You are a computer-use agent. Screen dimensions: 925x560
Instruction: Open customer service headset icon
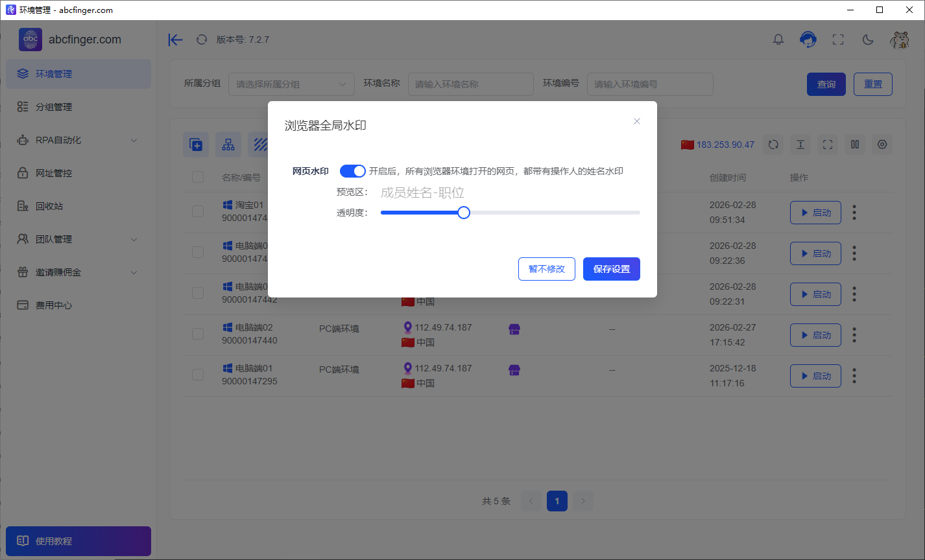[x=808, y=40]
